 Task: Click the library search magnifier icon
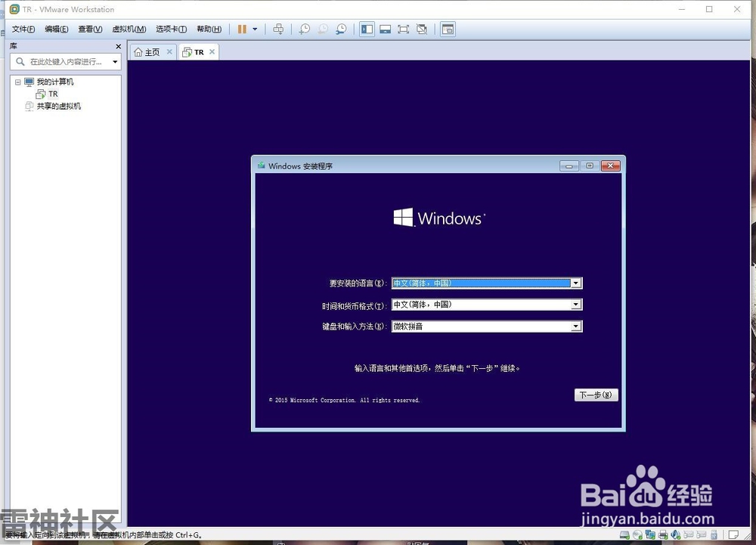tap(20, 62)
